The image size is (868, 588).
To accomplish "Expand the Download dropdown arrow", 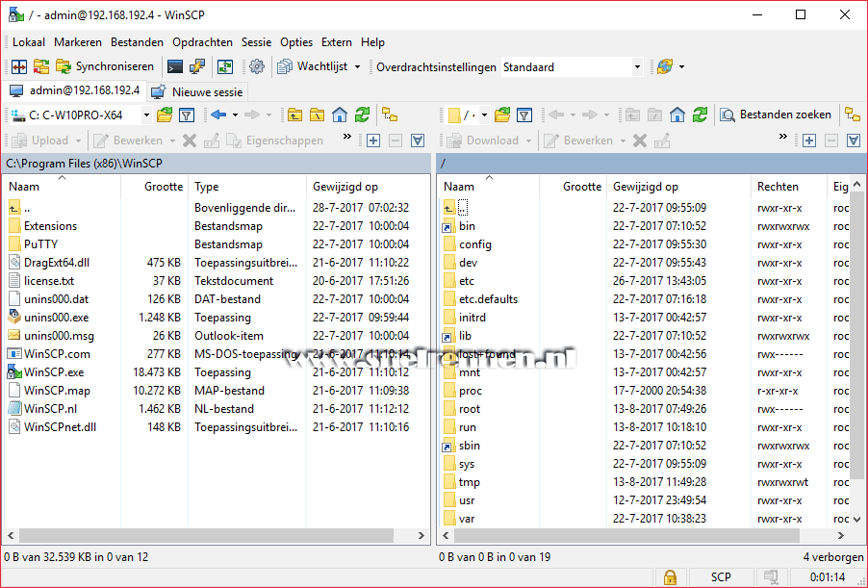I will pos(528,141).
